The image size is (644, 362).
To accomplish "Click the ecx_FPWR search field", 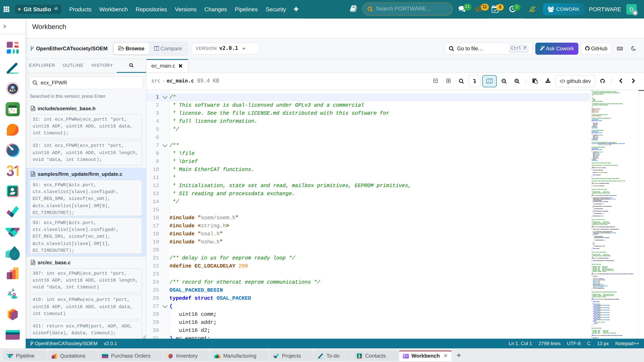I will 86,83.
